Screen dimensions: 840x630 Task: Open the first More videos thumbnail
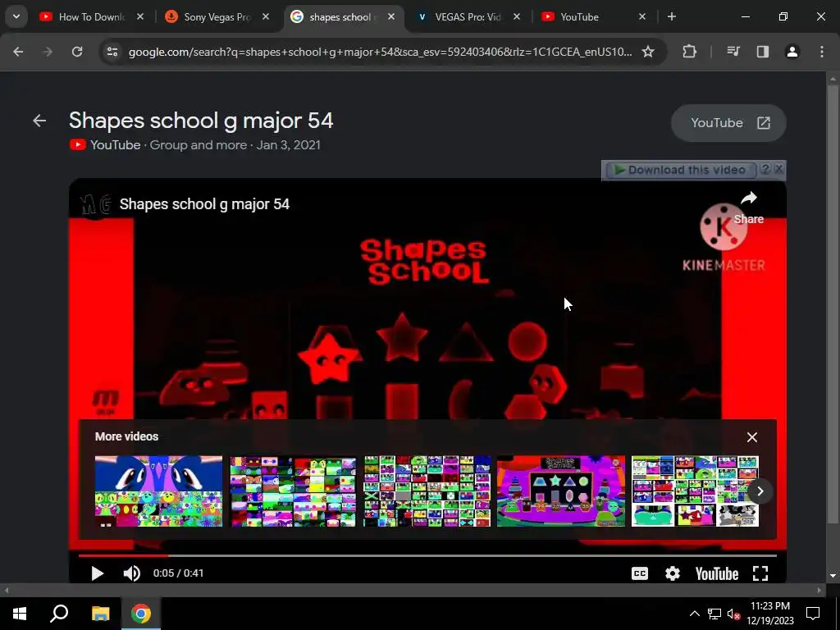tap(158, 491)
